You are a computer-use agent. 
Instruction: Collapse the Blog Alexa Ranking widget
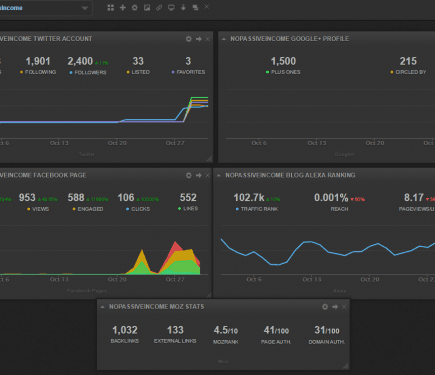(x=219, y=175)
